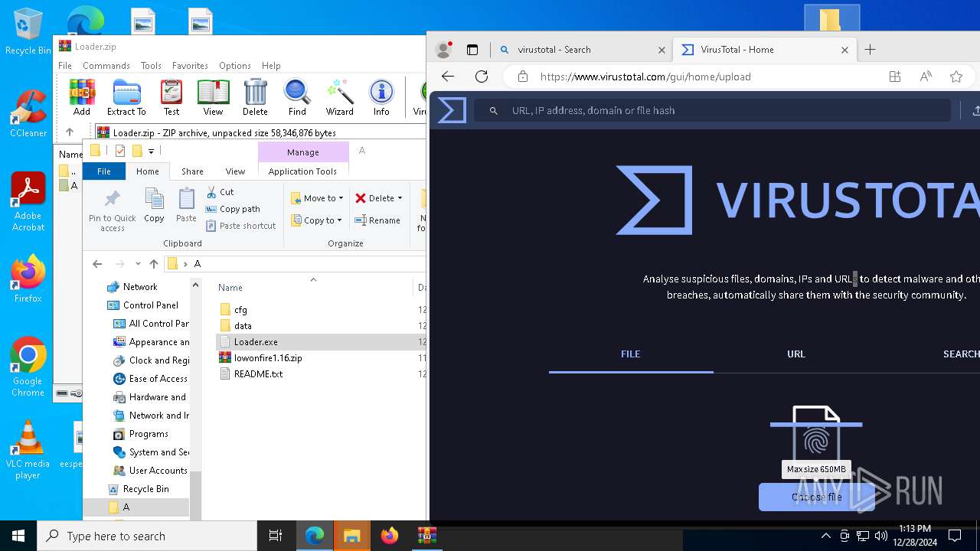
Task: Click the WinRAR Extract To icon
Action: 126,97
